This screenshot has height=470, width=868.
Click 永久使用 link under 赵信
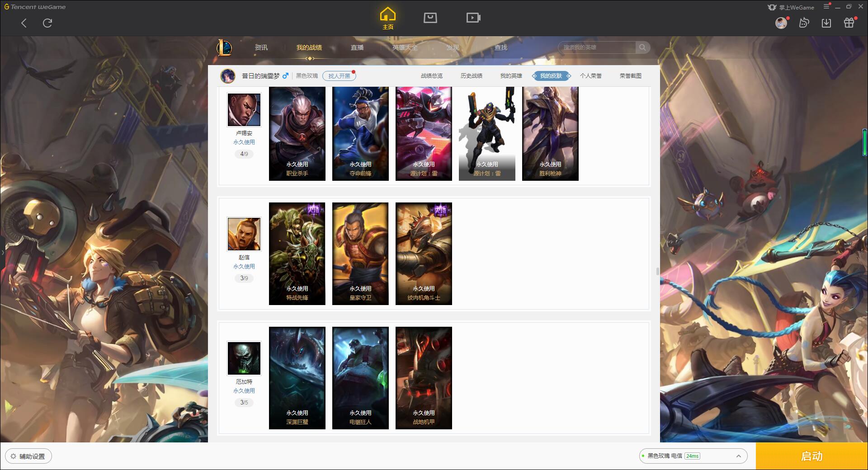point(244,267)
